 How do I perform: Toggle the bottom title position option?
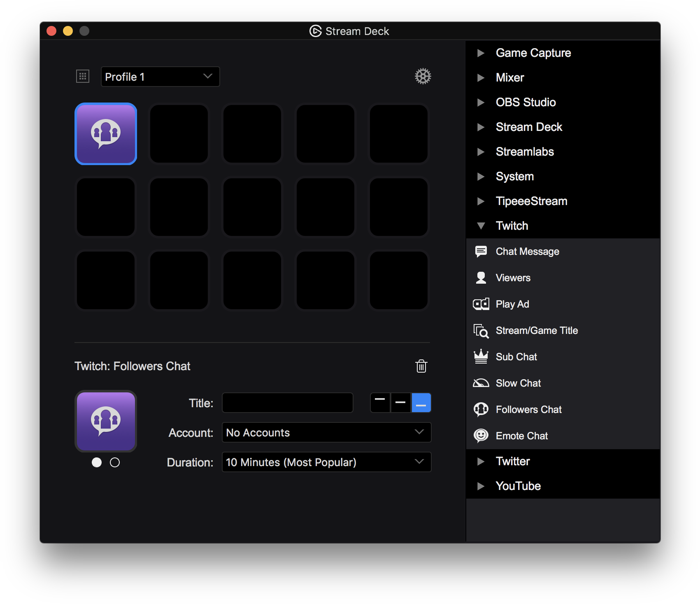click(x=421, y=403)
